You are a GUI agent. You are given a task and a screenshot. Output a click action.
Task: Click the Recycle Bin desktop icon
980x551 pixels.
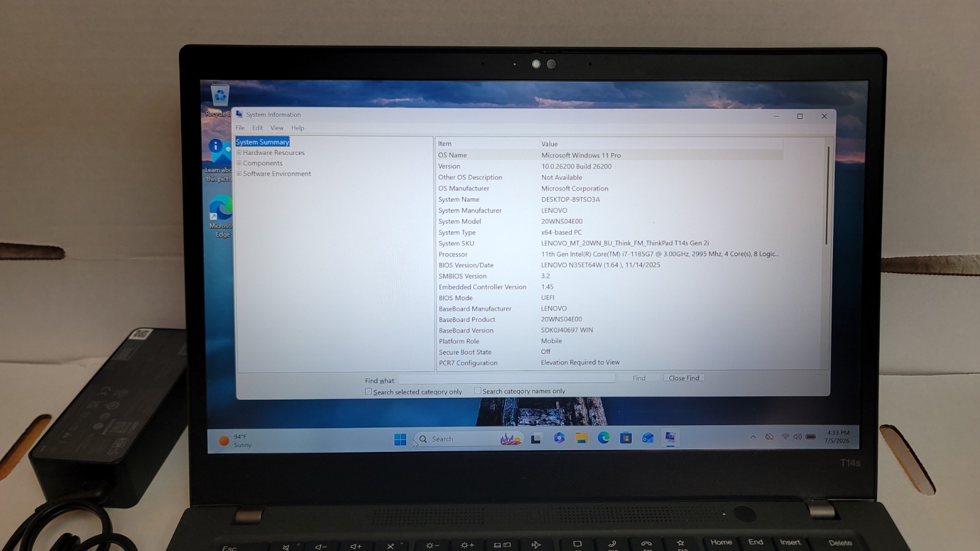[219, 101]
